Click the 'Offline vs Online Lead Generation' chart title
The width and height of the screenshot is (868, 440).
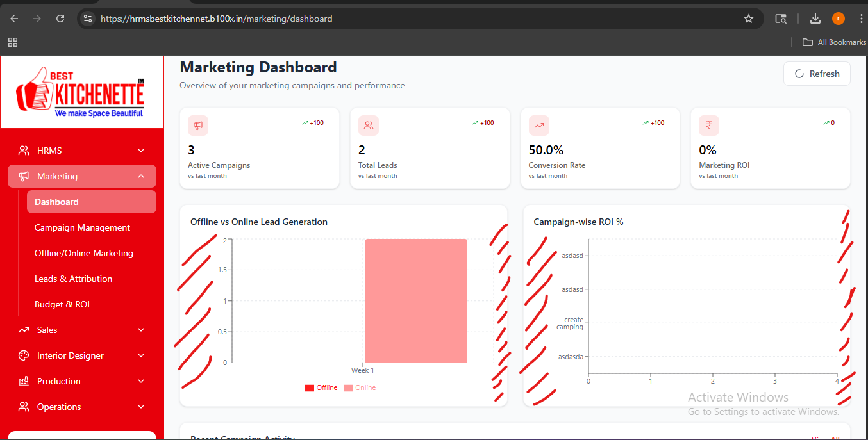click(259, 222)
